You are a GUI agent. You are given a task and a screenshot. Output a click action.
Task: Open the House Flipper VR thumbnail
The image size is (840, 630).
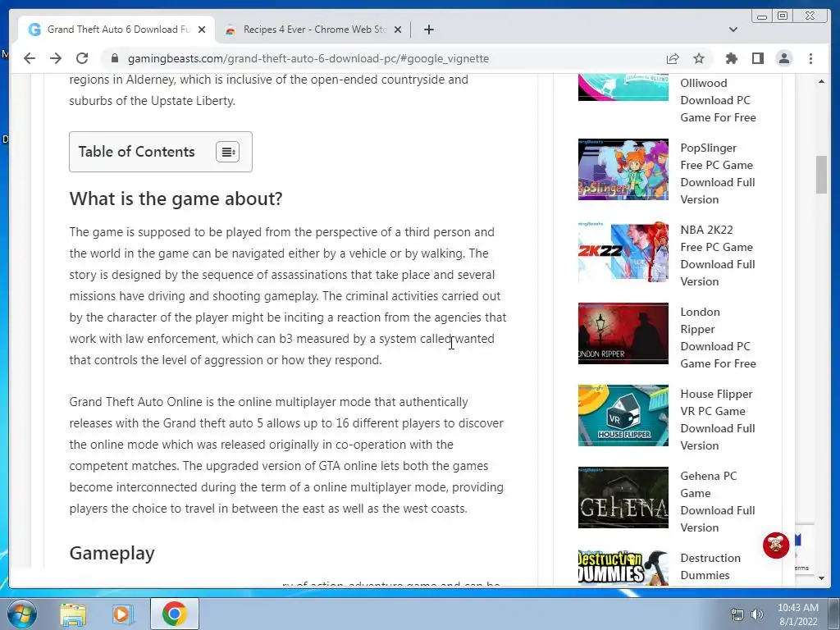pos(623,415)
